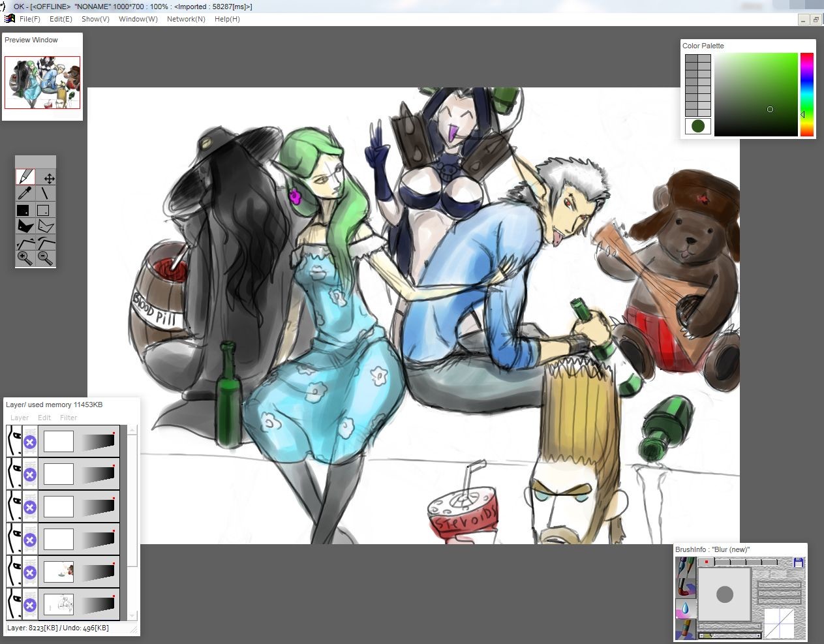Click the rainbow hue strip
Image resolution: width=824 pixels, height=644 pixels.
click(x=807, y=95)
